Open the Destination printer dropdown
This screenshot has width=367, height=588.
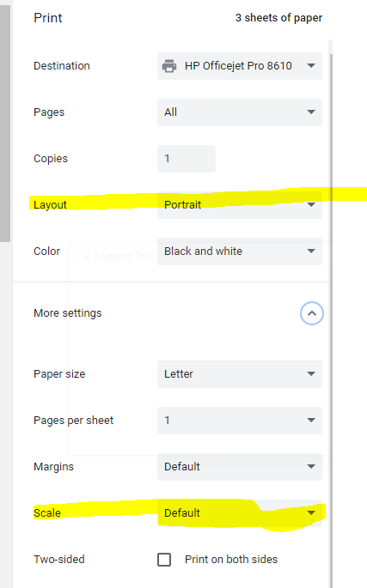240,66
